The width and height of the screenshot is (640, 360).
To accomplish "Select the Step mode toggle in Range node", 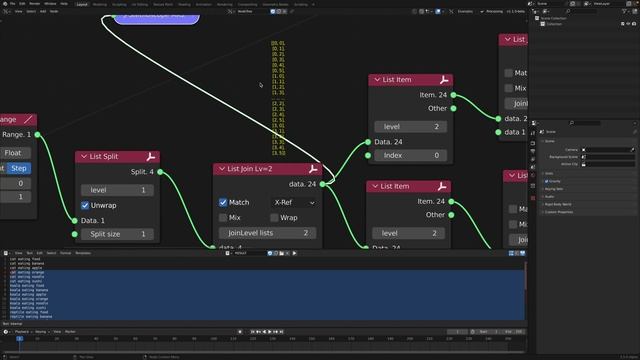I will pyautogui.click(x=19, y=168).
